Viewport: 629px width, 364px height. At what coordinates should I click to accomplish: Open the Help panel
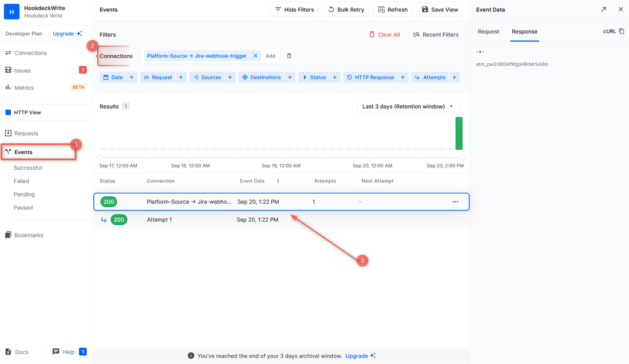point(68,352)
